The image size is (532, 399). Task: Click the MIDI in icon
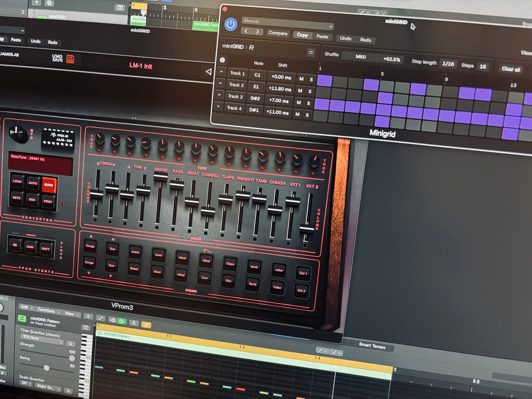point(113,320)
